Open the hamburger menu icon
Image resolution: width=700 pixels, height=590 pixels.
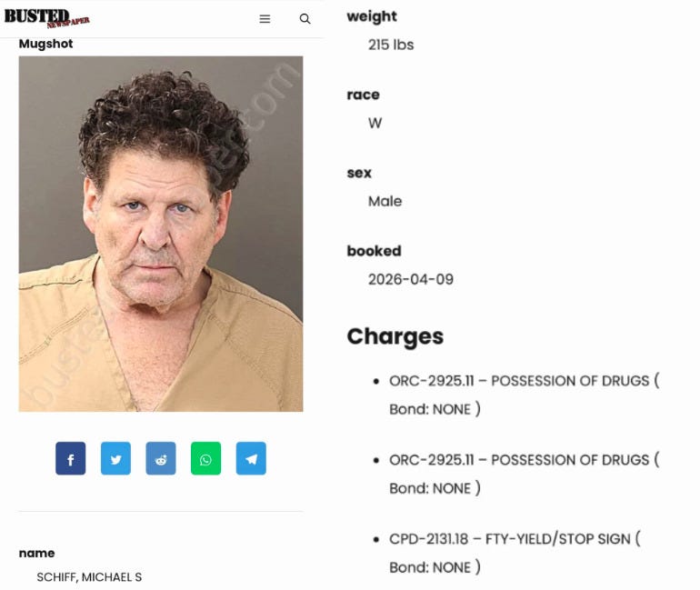[265, 19]
